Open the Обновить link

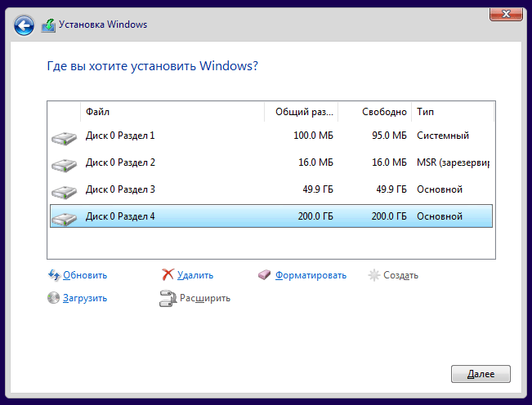click(85, 275)
